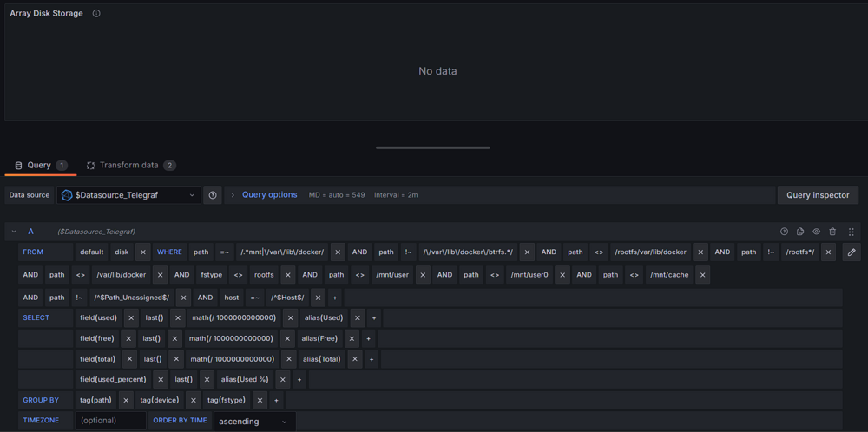
Task: Click the data source help icon
Action: [x=213, y=195]
